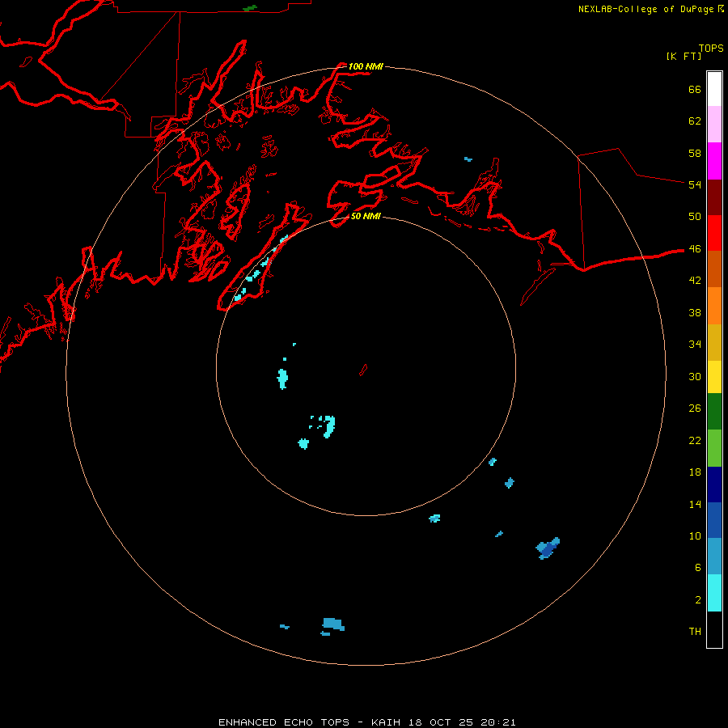Viewport: 728px width, 728px height.
Task: Select the navy blue legend swatch
Action: pyautogui.click(x=714, y=485)
